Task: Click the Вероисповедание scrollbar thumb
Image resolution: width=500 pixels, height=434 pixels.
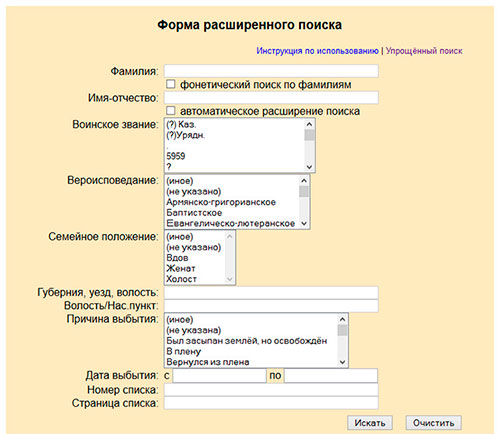Action: point(304,192)
